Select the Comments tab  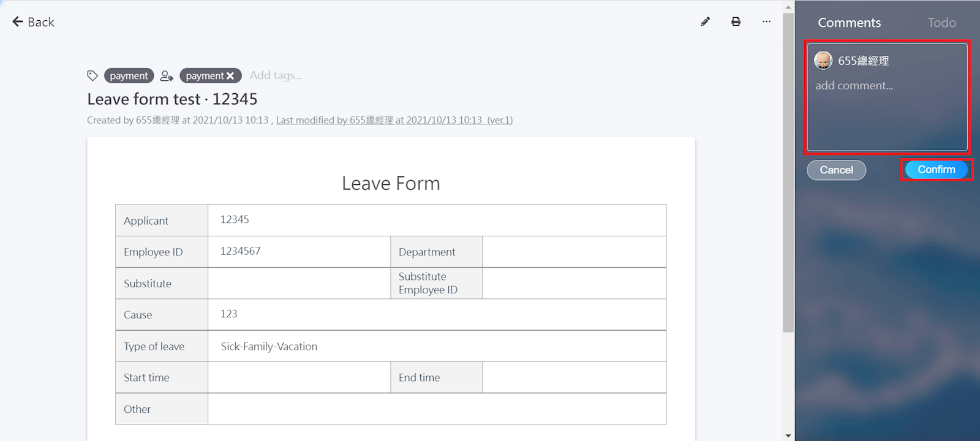coord(849,23)
